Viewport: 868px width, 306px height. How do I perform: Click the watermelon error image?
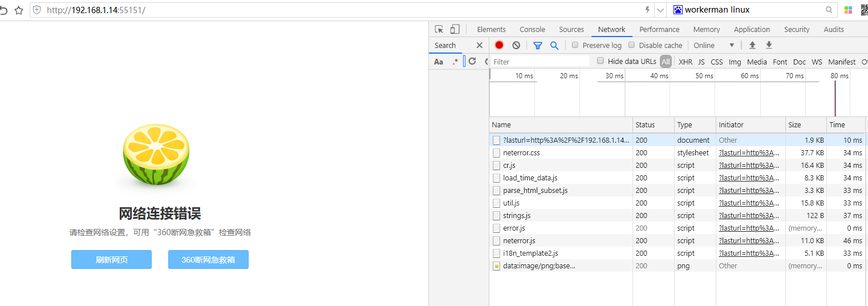(x=156, y=155)
